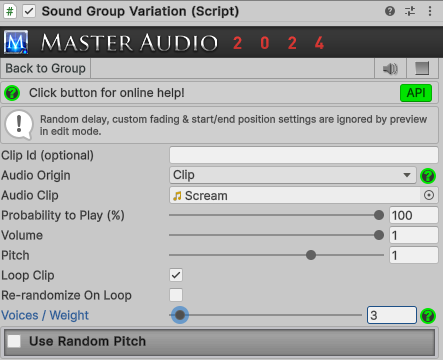The width and height of the screenshot is (443, 360).
Task: Open the Audio Origin Clip dropdown
Action: (293, 175)
